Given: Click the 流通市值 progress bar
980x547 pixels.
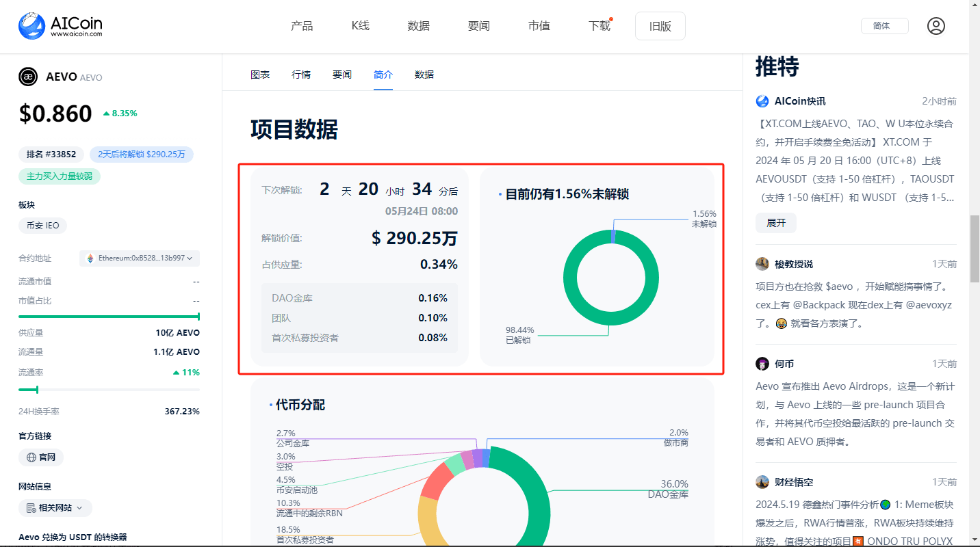Looking at the screenshot, I should [x=109, y=317].
